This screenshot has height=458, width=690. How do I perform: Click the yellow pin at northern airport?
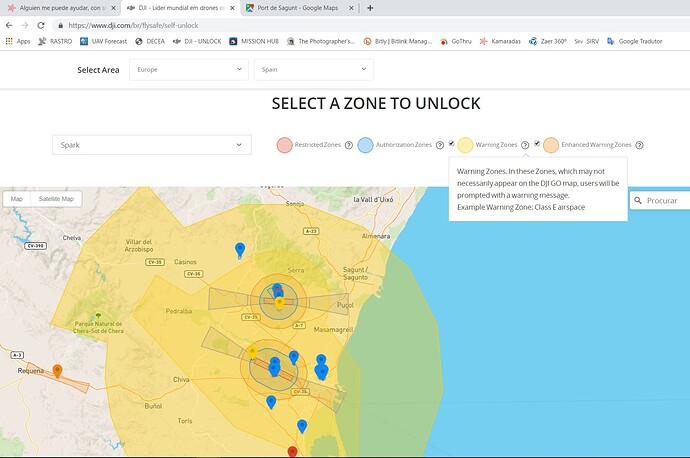point(279,303)
